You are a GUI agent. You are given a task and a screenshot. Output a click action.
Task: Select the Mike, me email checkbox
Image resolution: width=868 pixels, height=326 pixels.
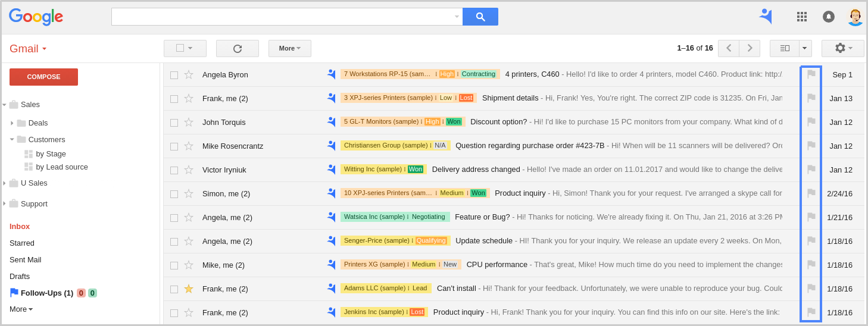click(174, 265)
